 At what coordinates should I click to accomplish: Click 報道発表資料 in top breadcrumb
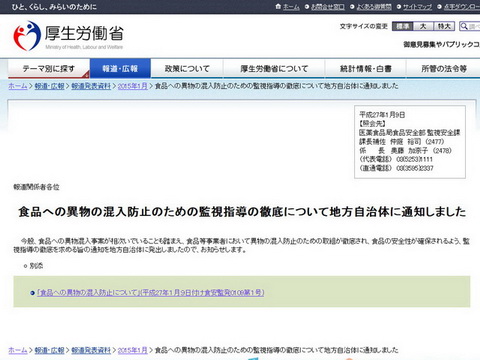pos(91,86)
